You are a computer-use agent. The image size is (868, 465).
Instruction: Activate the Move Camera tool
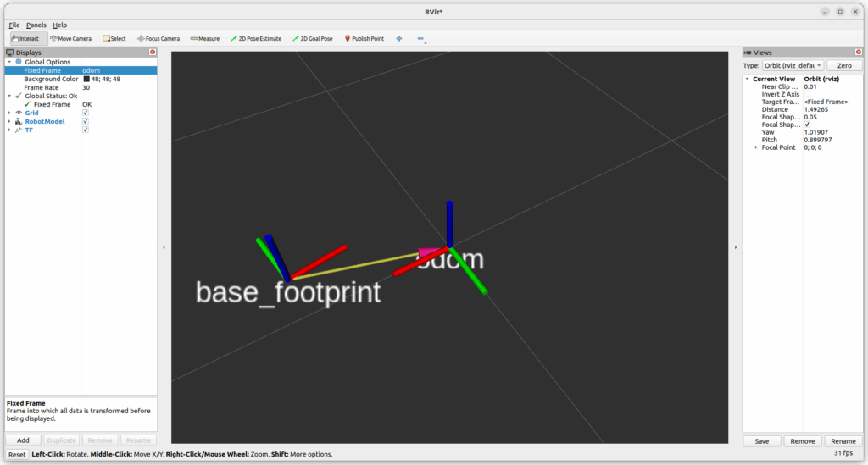pos(70,38)
